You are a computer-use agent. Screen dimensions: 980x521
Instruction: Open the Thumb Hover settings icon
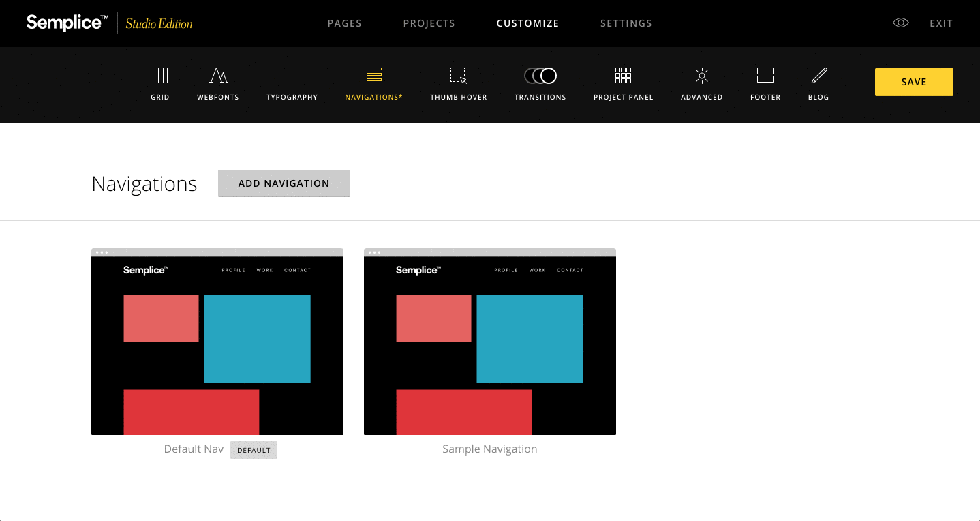point(458,76)
